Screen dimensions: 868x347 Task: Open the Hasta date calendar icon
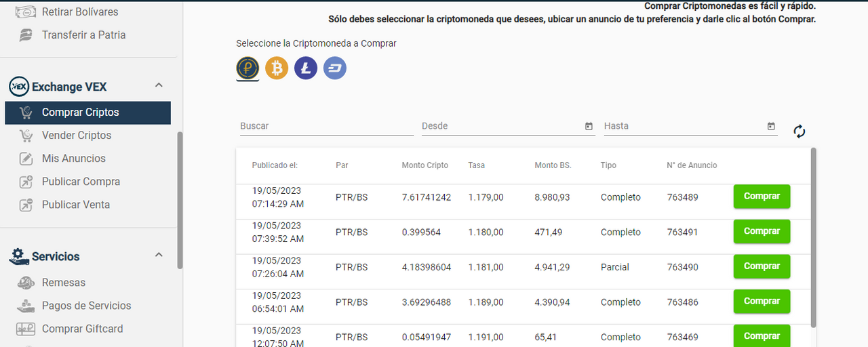(x=771, y=126)
